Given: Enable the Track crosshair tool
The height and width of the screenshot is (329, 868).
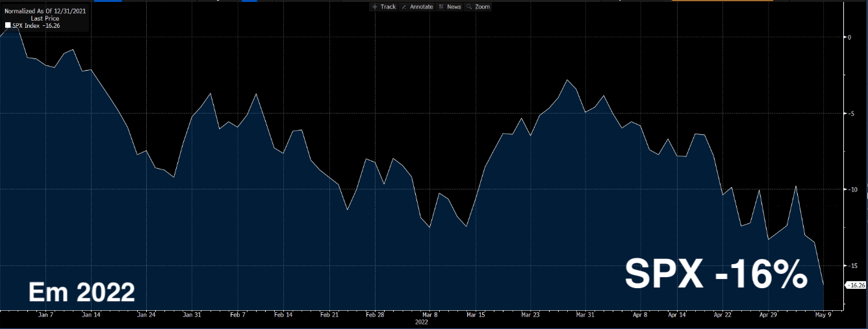Looking at the screenshot, I should coord(383,6).
